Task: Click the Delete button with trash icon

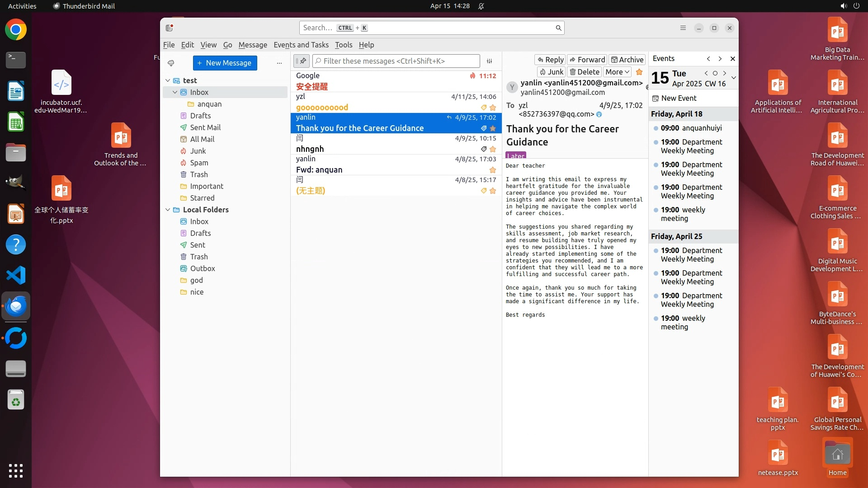Action: coord(584,72)
